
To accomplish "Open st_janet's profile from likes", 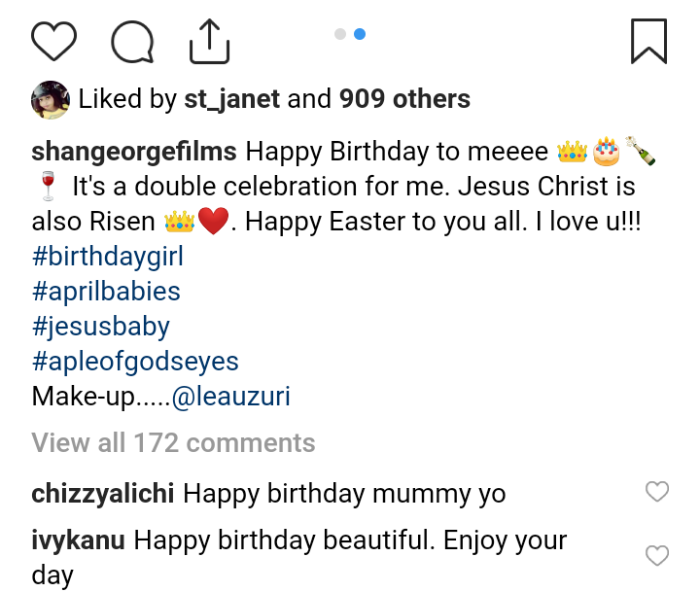I will click(231, 98).
